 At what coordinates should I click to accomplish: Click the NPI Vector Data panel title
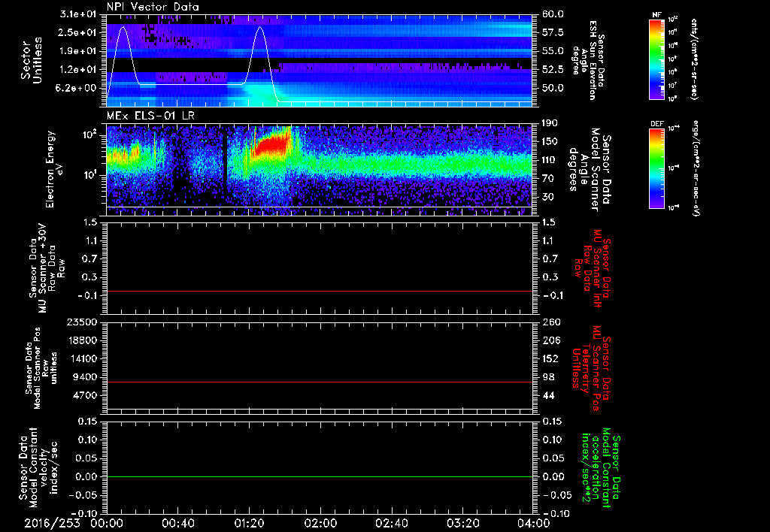pos(153,7)
